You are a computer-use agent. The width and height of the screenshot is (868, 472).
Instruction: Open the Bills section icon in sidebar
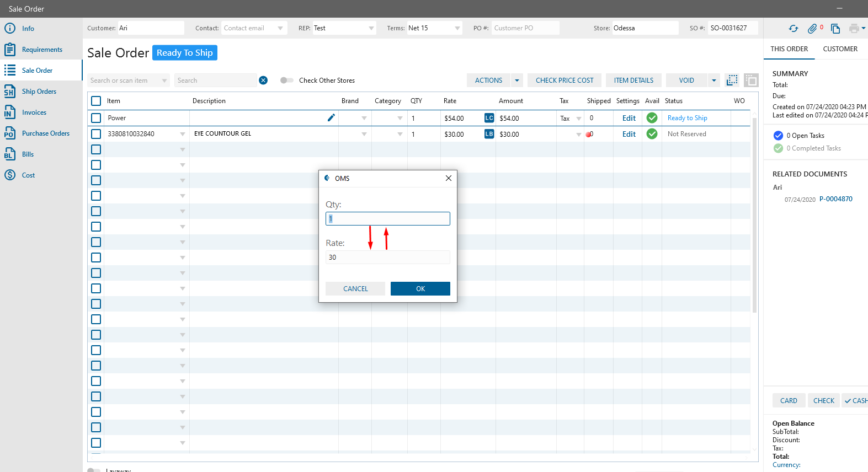(x=10, y=154)
